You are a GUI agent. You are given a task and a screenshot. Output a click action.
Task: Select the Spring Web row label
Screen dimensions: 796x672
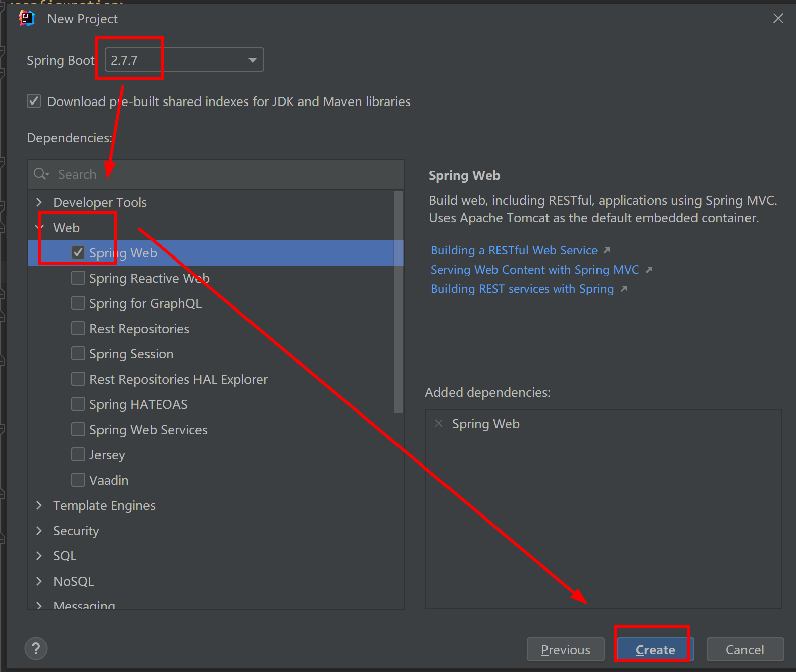[x=123, y=253]
